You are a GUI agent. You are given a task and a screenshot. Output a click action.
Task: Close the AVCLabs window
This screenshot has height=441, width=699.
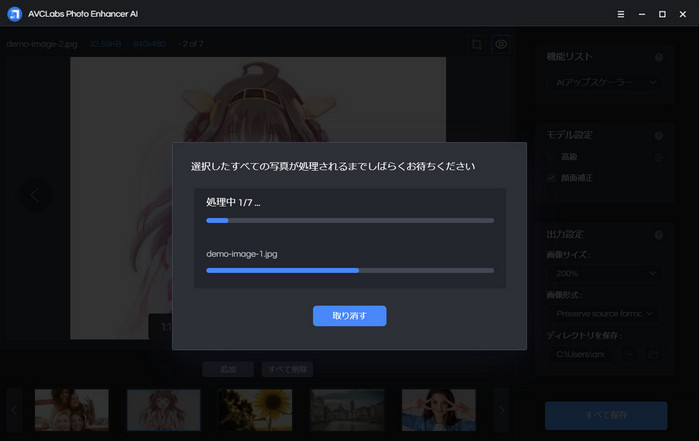(683, 14)
